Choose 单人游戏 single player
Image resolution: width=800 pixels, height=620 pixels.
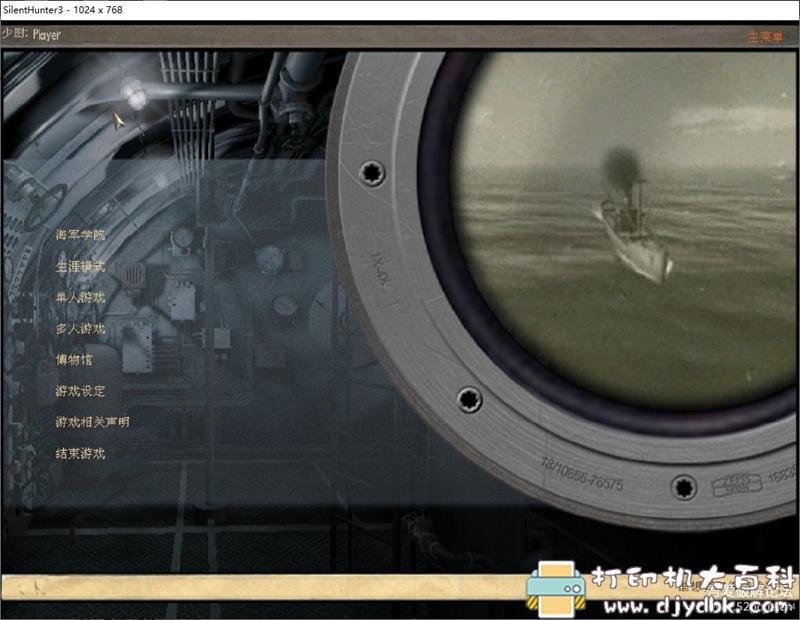click(80, 297)
